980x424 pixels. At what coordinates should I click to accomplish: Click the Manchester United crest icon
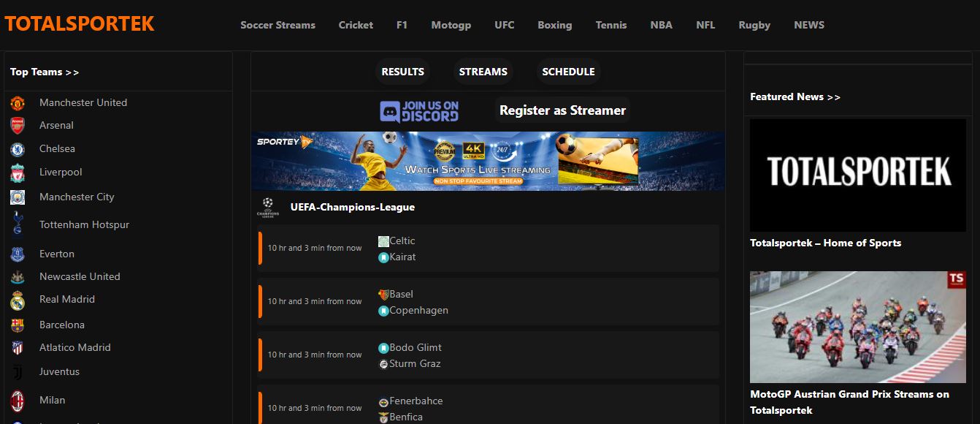click(x=18, y=103)
